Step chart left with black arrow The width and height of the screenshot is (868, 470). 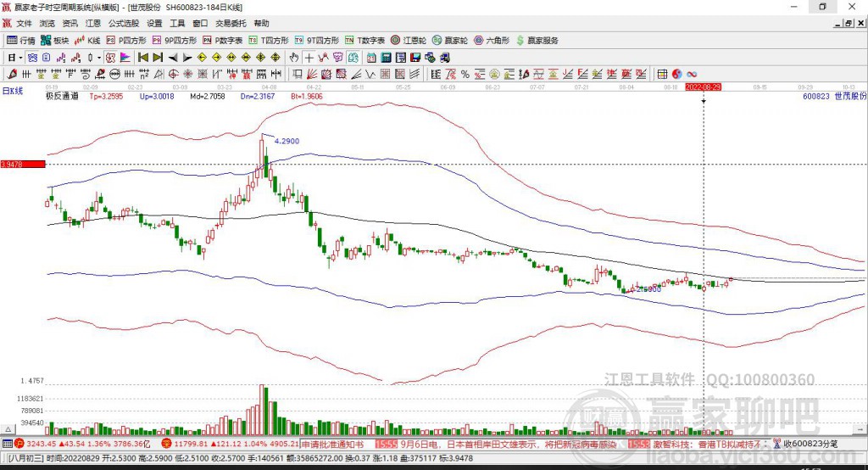[173, 58]
